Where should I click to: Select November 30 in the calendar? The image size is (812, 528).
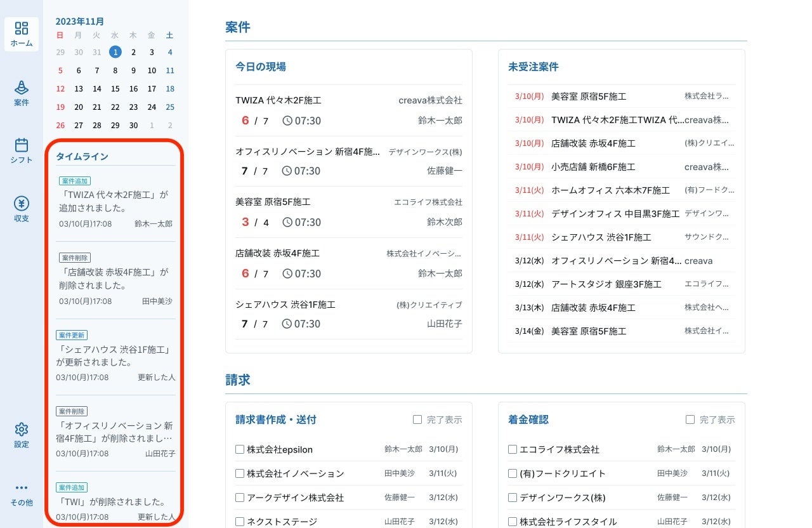click(133, 126)
